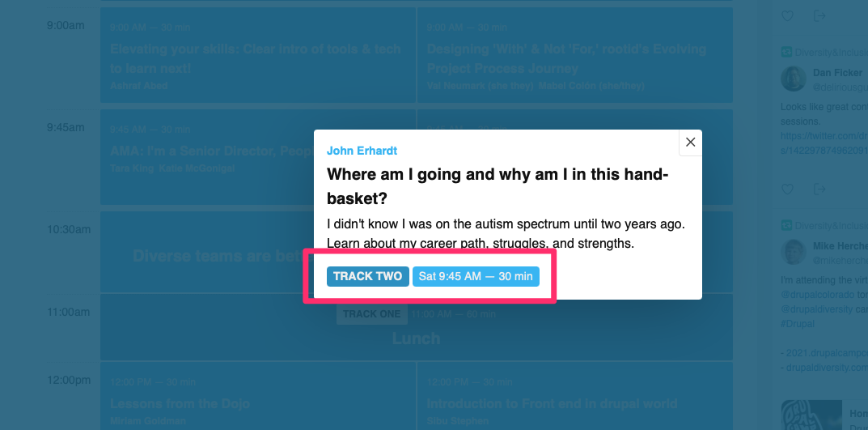Image resolution: width=868 pixels, height=430 pixels.
Task: Open Mike Herchel's profile avatar
Action: click(x=794, y=252)
